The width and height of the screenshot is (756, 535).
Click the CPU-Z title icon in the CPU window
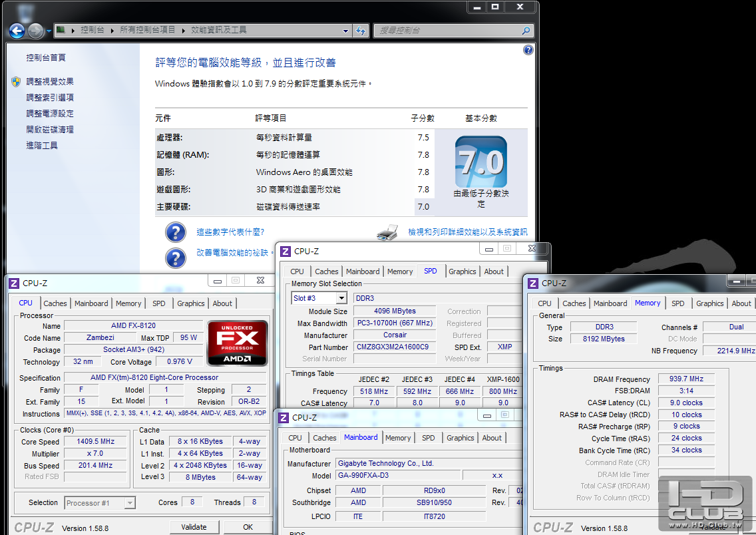pos(14,283)
